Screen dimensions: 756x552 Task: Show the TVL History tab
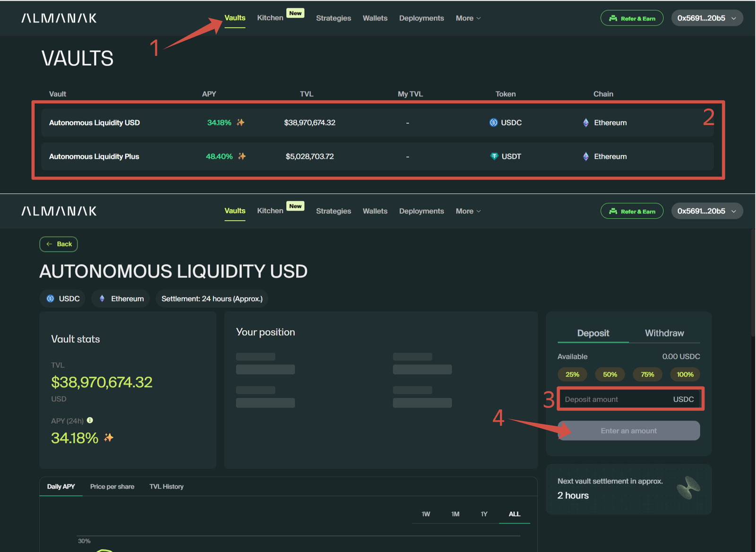(x=166, y=486)
